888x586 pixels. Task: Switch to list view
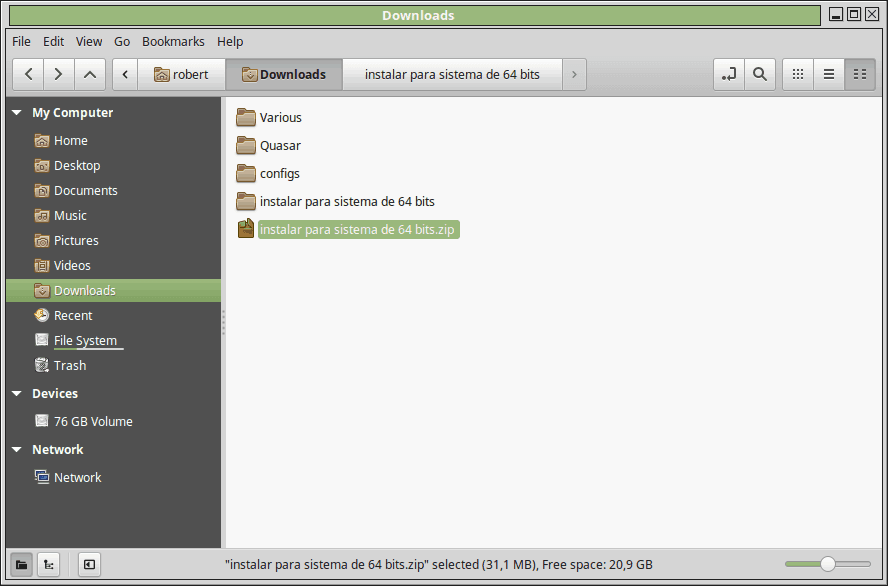coord(829,74)
